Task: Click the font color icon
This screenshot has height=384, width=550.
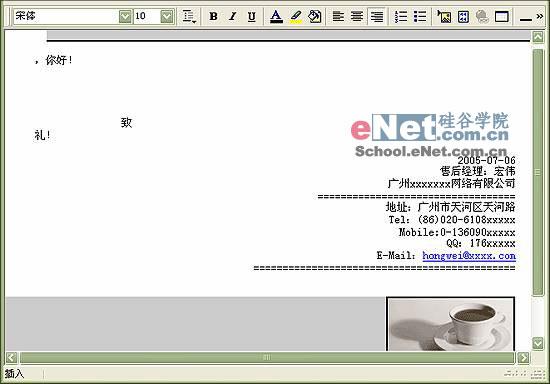Action: [x=276, y=16]
